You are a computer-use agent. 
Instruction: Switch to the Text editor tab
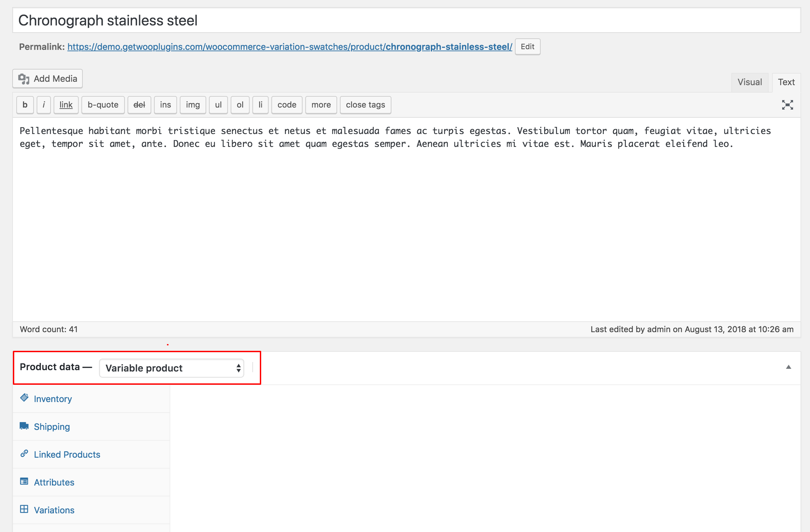click(786, 82)
